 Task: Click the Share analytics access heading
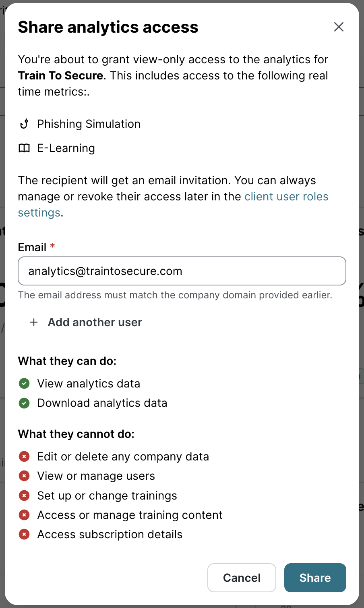click(108, 27)
